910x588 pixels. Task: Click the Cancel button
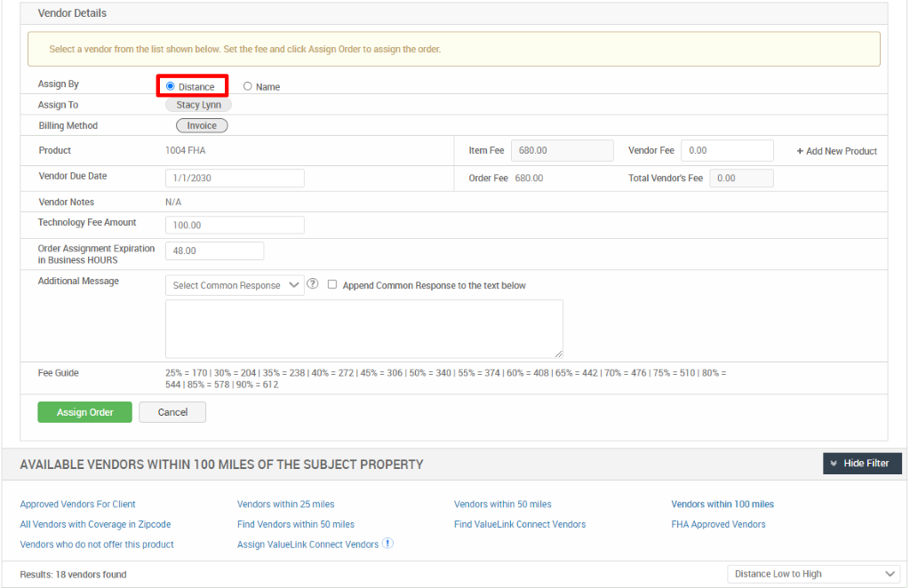point(172,412)
